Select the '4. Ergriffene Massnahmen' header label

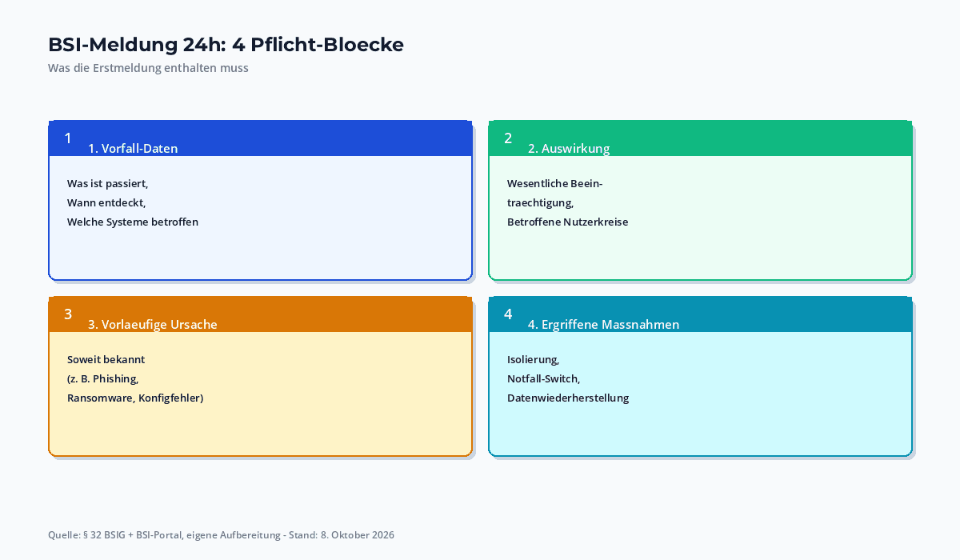(x=604, y=325)
